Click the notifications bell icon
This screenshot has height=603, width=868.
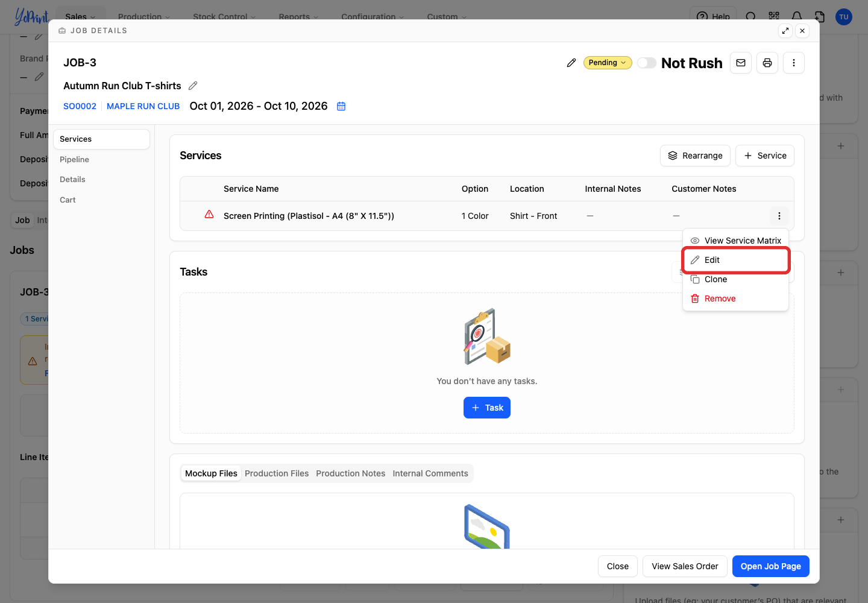[797, 17]
